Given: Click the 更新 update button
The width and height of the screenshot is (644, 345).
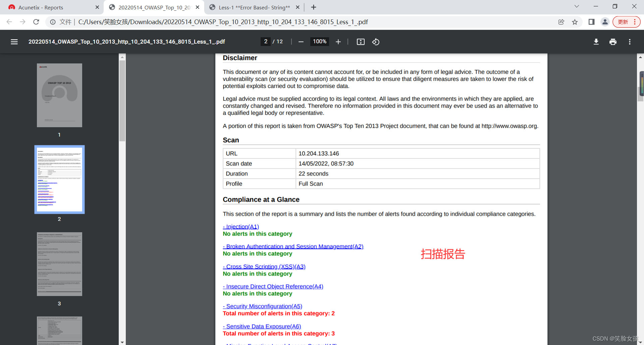Looking at the screenshot, I should [x=626, y=22].
